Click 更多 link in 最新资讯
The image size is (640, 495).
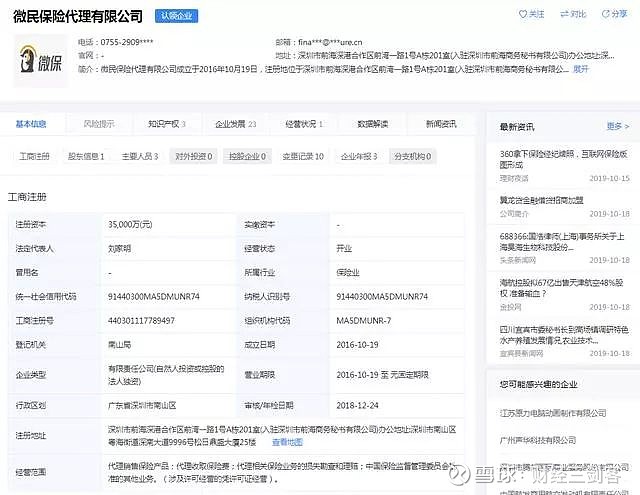coord(618,127)
